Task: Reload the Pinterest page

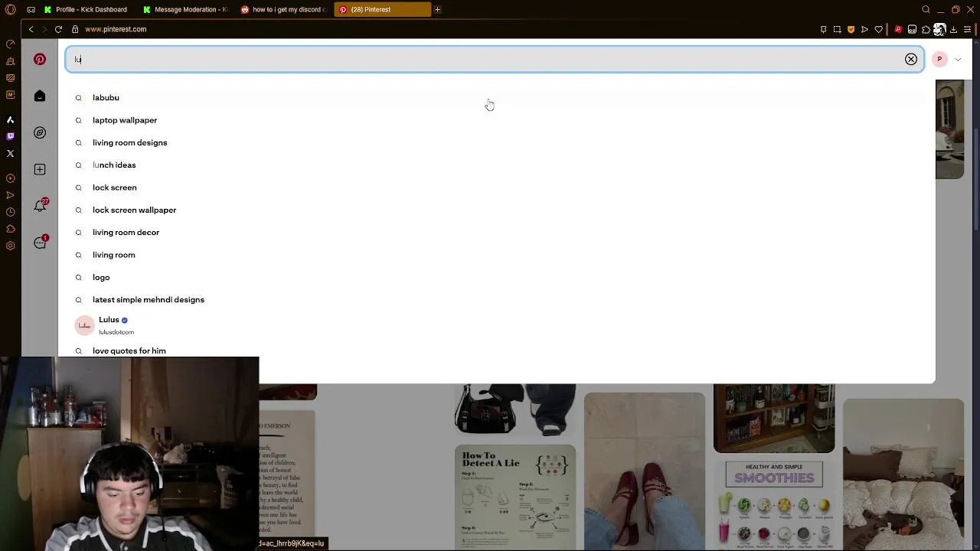Action: pos(58,29)
